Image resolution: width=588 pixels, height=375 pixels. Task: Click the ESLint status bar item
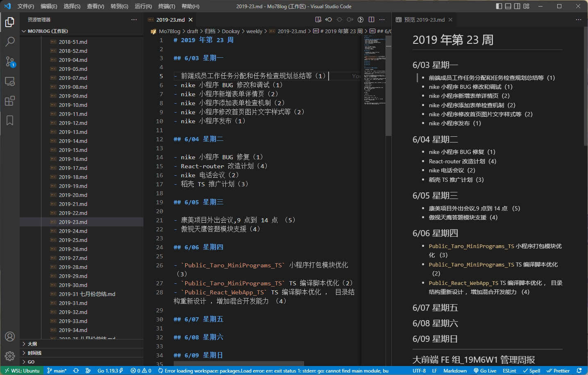coord(509,370)
